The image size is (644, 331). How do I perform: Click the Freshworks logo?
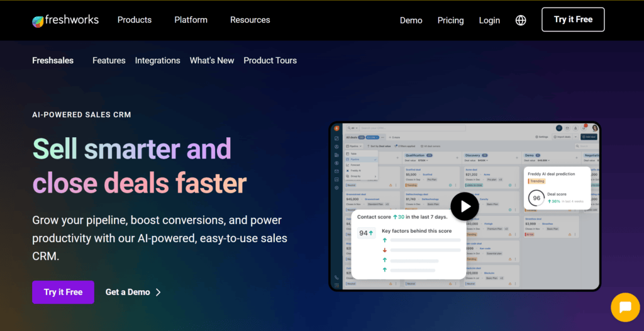(x=65, y=20)
